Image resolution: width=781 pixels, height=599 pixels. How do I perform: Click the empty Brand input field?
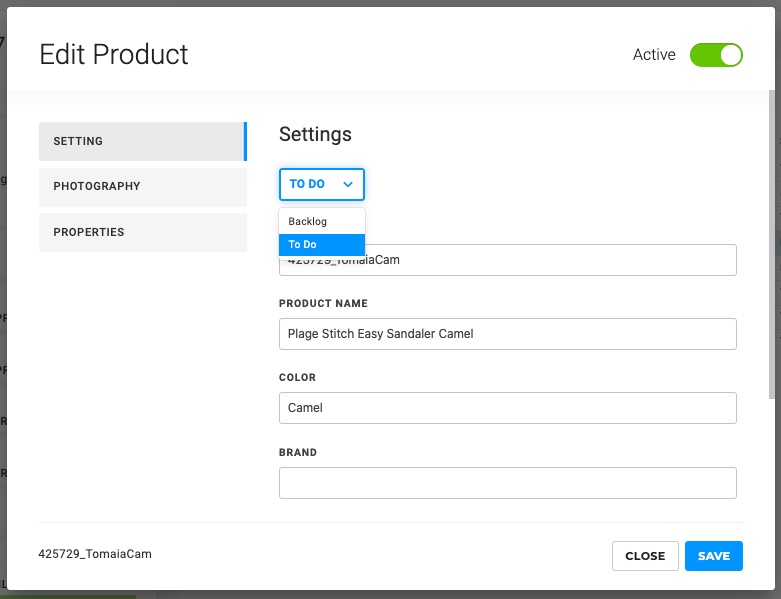(507, 483)
